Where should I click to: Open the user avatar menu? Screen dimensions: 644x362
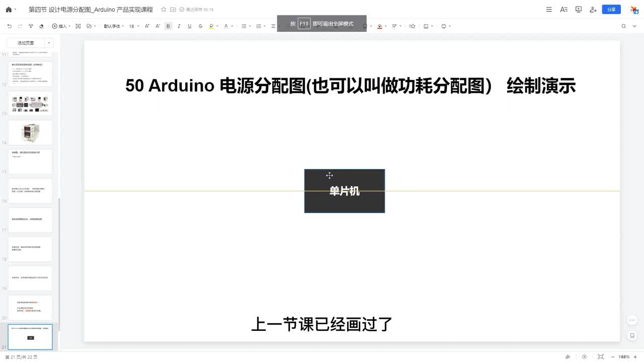click(634, 10)
